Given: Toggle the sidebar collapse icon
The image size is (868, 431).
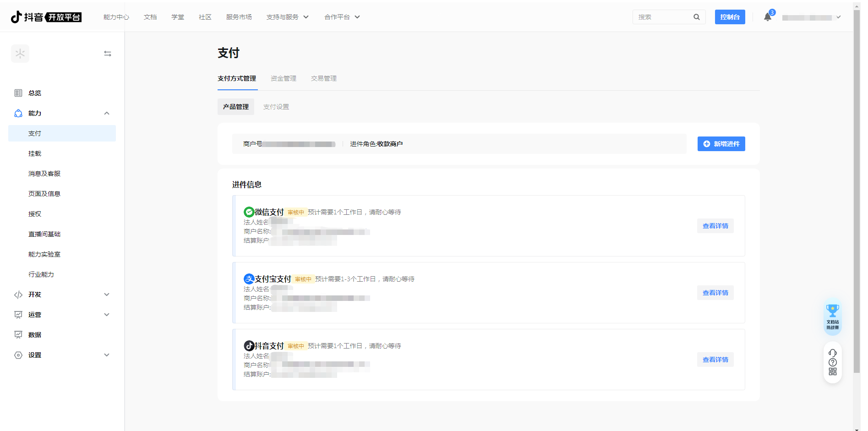Looking at the screenshot, I should [x=108, y=54].
